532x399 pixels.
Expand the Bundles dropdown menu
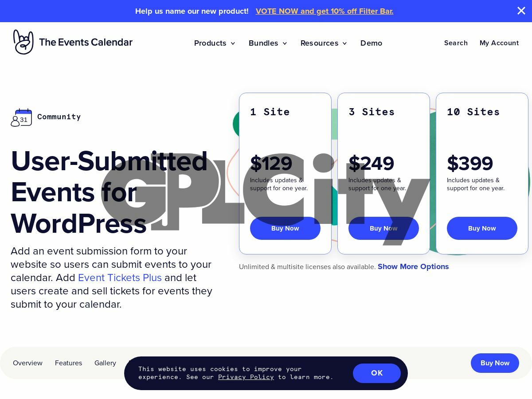click(268, 43)
